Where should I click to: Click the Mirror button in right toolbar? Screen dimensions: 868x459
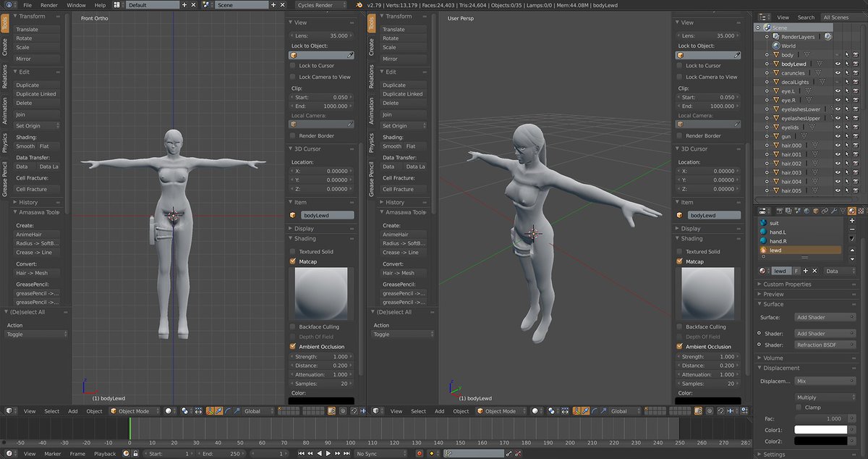click(x=405, y=59)
